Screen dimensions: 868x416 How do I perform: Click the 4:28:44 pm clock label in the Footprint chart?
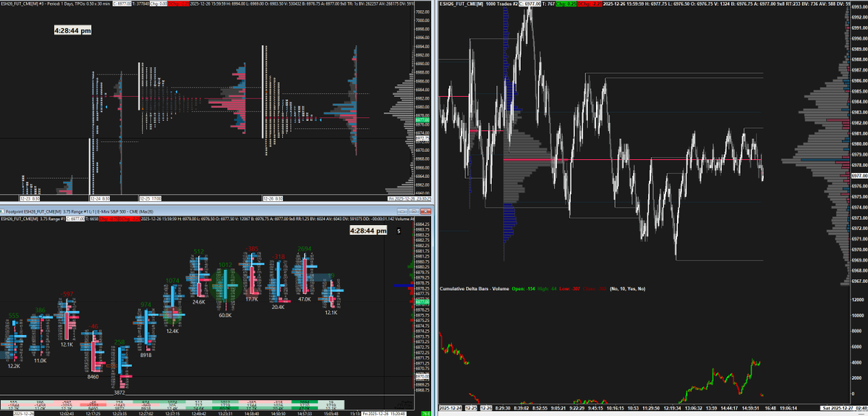(x=368, y=230)
